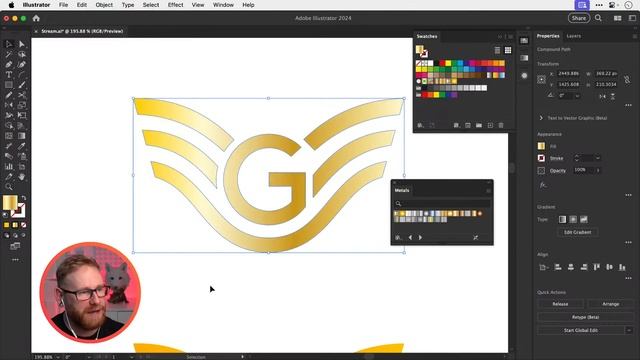Select the Type tool

(x=9, y=75)
